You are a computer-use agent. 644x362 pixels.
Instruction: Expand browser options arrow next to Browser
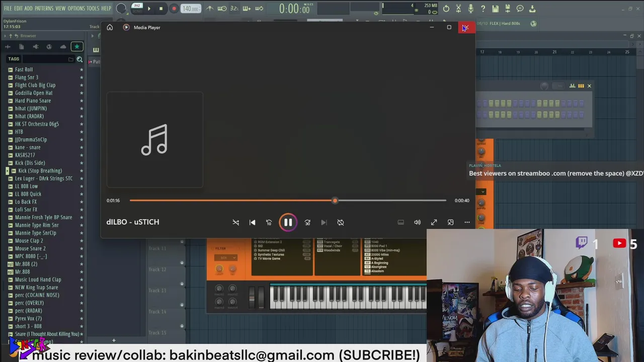pos(6,36)
